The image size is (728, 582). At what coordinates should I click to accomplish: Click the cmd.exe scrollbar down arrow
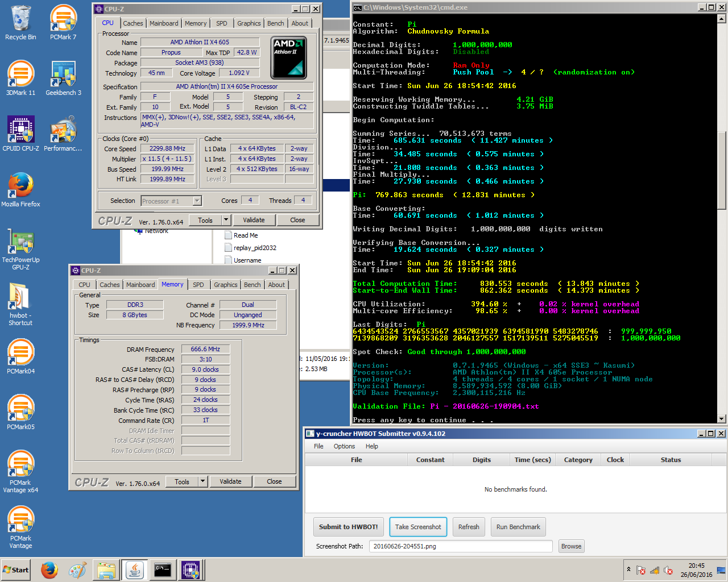pos(722,419)
